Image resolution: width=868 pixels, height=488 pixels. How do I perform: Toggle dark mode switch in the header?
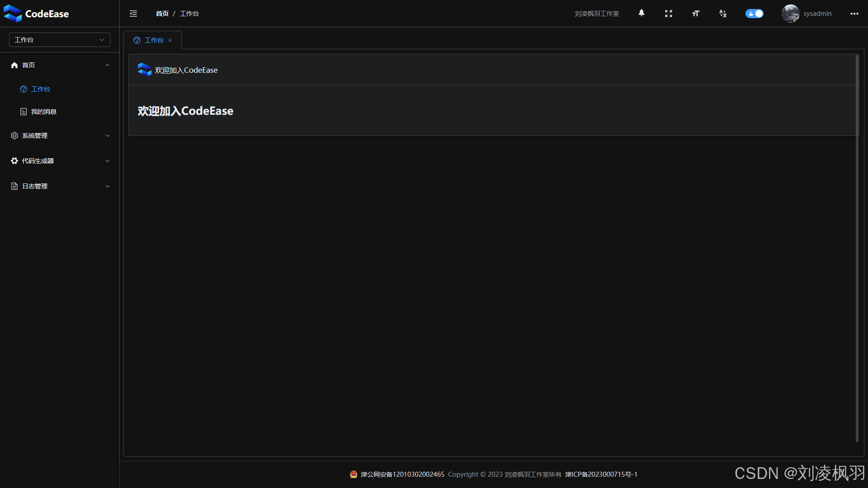(x=754, y=14)
